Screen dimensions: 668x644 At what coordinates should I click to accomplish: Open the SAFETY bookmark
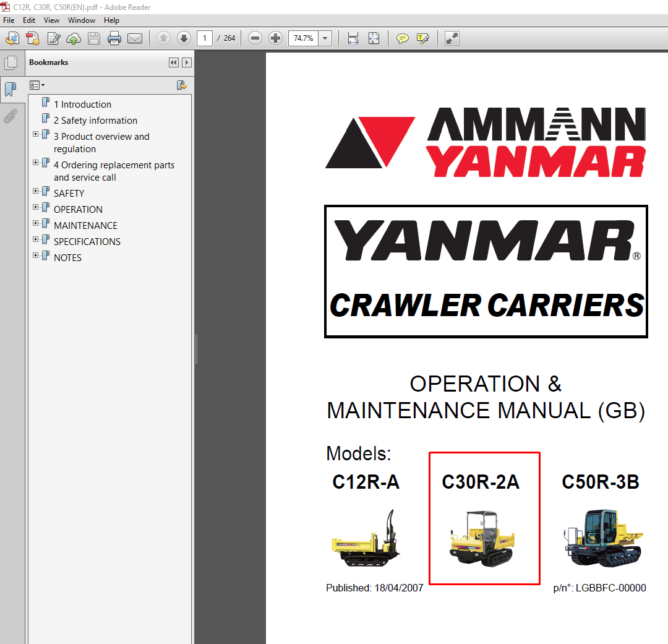click(x=69, y=194)
